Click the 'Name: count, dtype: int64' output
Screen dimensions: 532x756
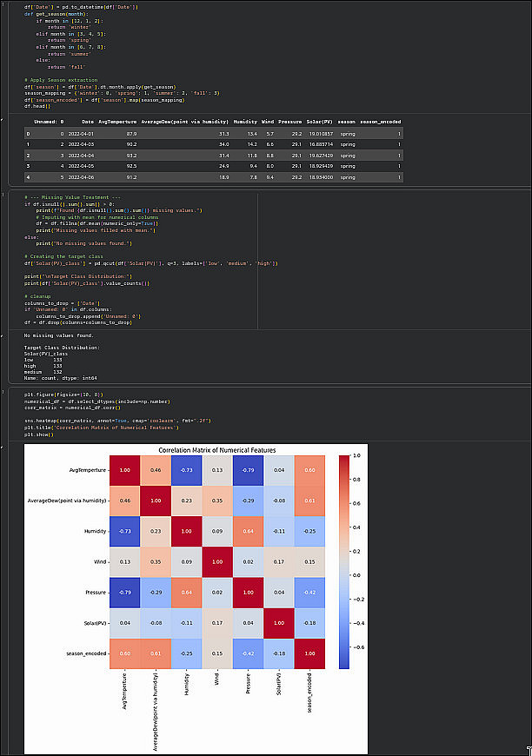pyautogui.click(x=60, y=379)
